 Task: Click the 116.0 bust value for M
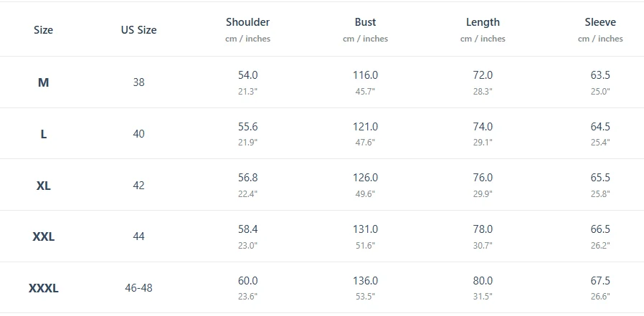pyautogui.click(x=365, y=75)
